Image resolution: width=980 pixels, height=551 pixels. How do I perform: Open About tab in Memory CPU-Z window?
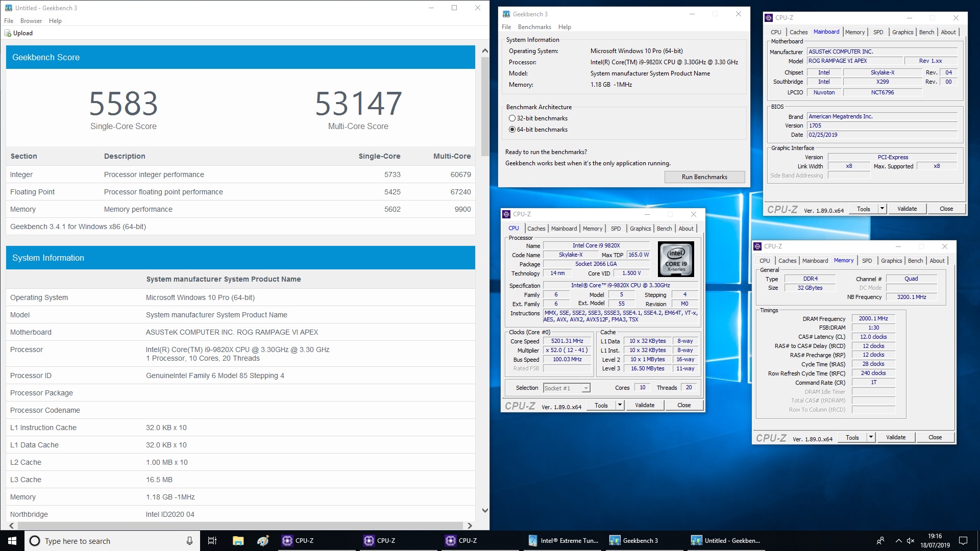(x=937, y=261)
